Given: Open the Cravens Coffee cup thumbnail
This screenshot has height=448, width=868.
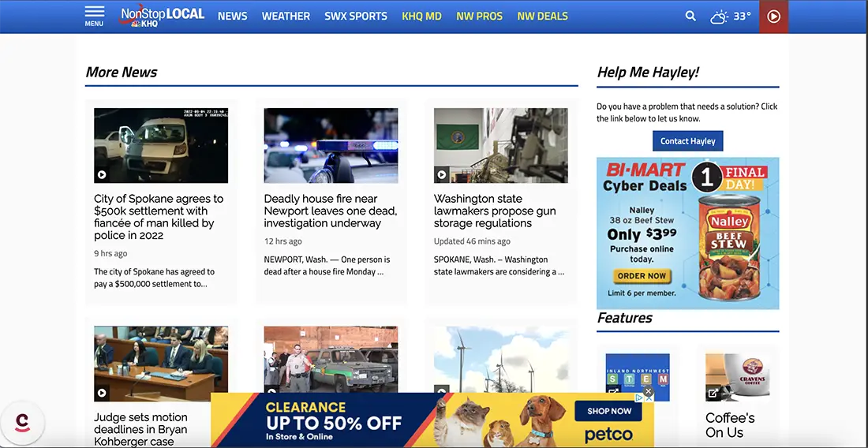Looking at the screenshot, I should coord(737,377).
